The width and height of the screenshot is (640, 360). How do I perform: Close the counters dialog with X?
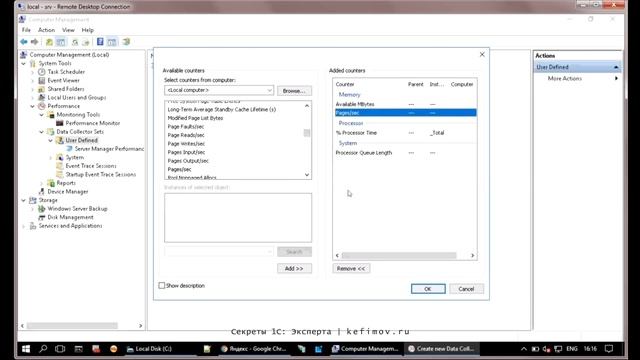(x=482, y=54)
